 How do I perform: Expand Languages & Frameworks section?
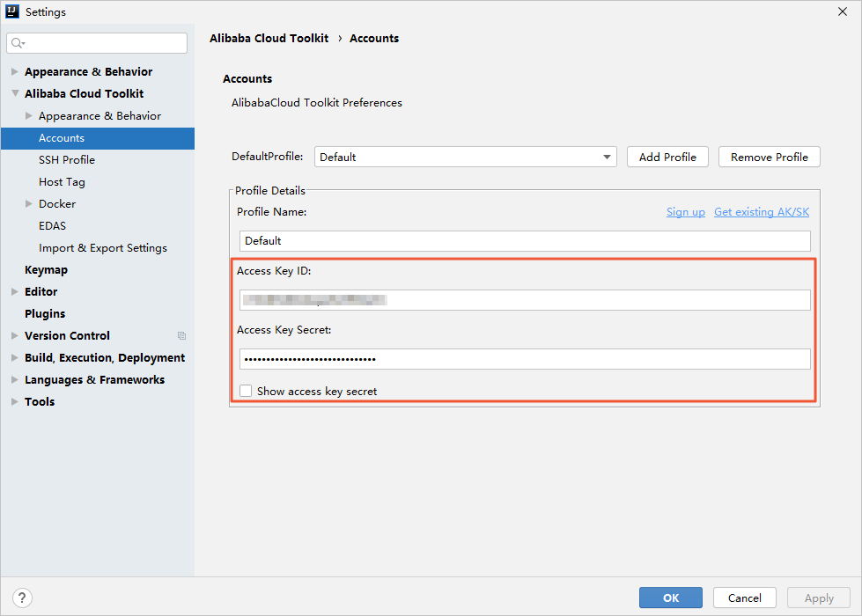click(15, 379)
